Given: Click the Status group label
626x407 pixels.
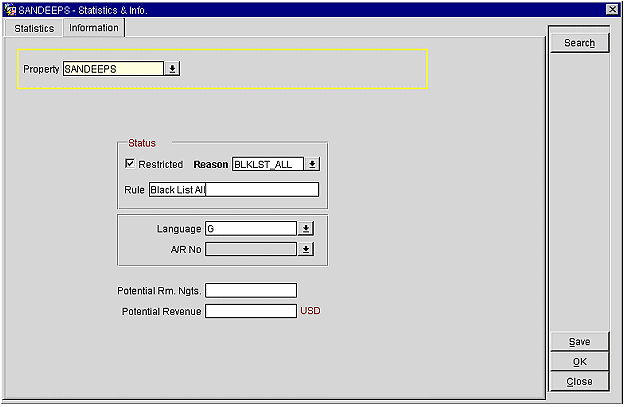Looking at the screenshot, I should coord(142,143).
